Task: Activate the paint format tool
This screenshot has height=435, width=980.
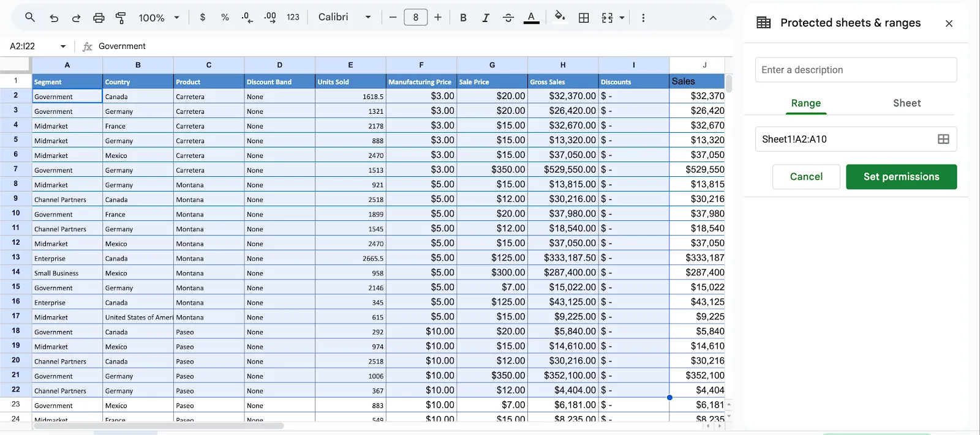Action: tap(121, 18)
